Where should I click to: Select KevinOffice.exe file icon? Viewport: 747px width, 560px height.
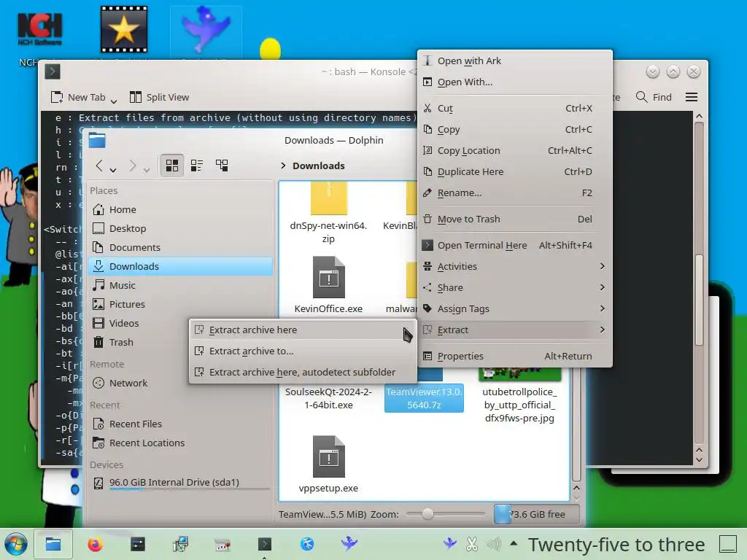coord(329,277)
